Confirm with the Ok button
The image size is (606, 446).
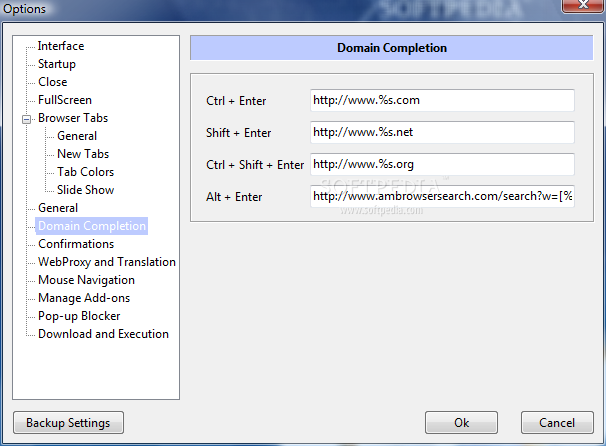[x=461, y=423]
